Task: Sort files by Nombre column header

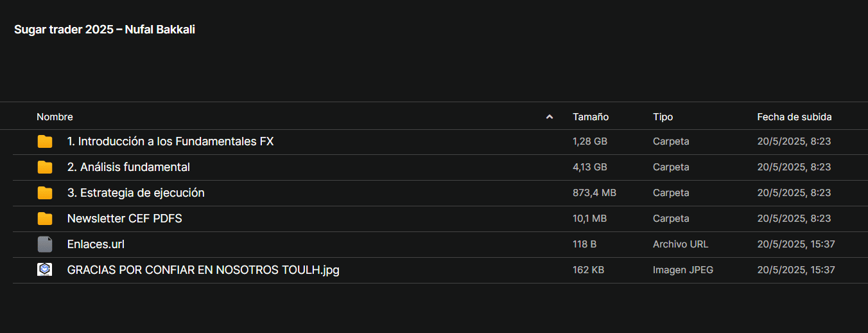Action: (x=55, y=117)
